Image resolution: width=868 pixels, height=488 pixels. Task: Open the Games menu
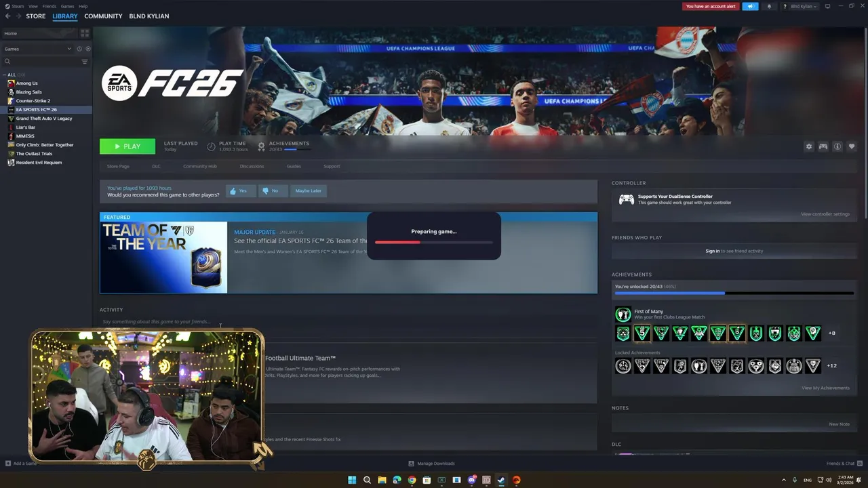[x=67, y=6]
